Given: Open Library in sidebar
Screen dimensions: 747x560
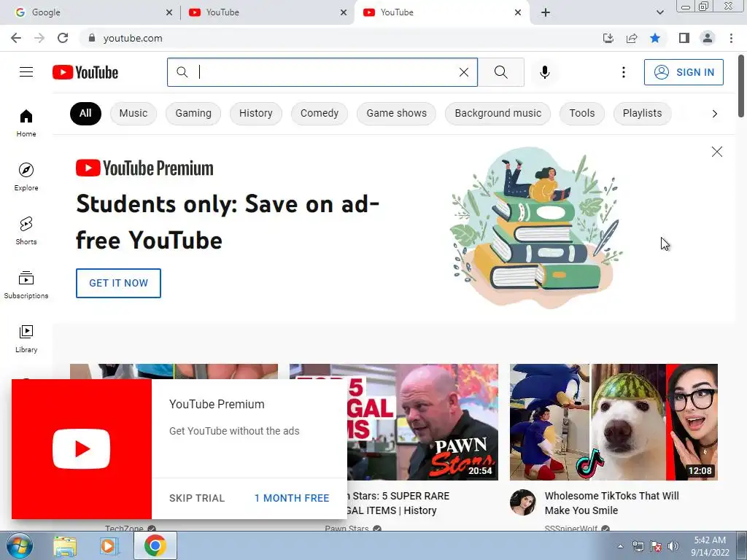Looking at the screenshot, I should click(26, 338).
